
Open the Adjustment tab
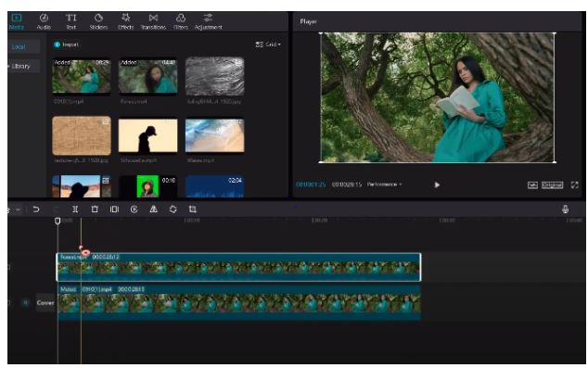(x=208, y=21)
